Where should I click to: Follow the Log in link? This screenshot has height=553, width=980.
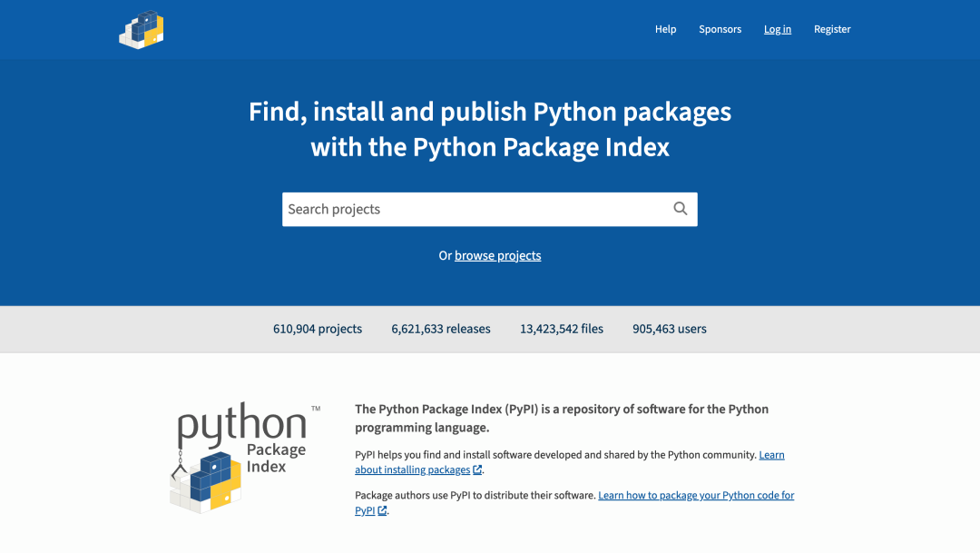point(778,29)
